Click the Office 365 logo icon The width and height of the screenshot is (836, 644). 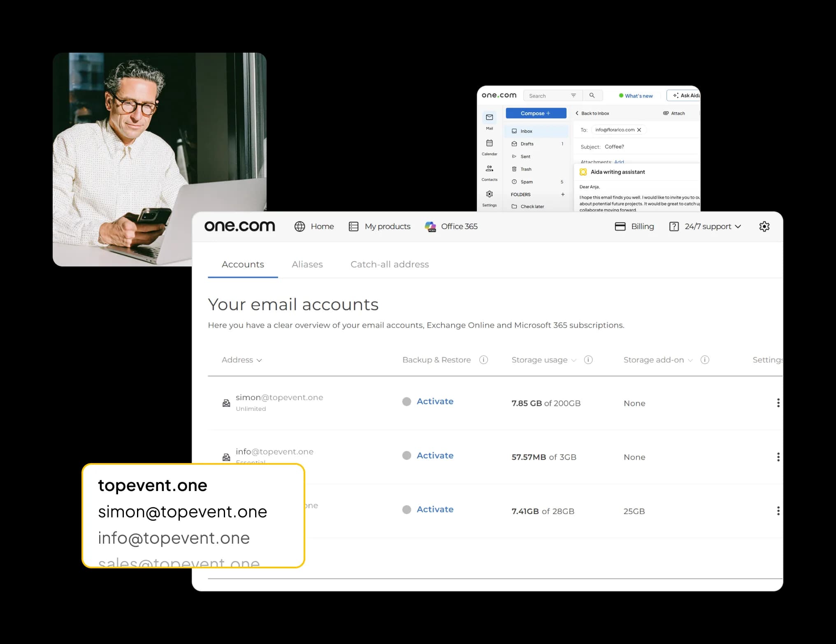(430, 227)
